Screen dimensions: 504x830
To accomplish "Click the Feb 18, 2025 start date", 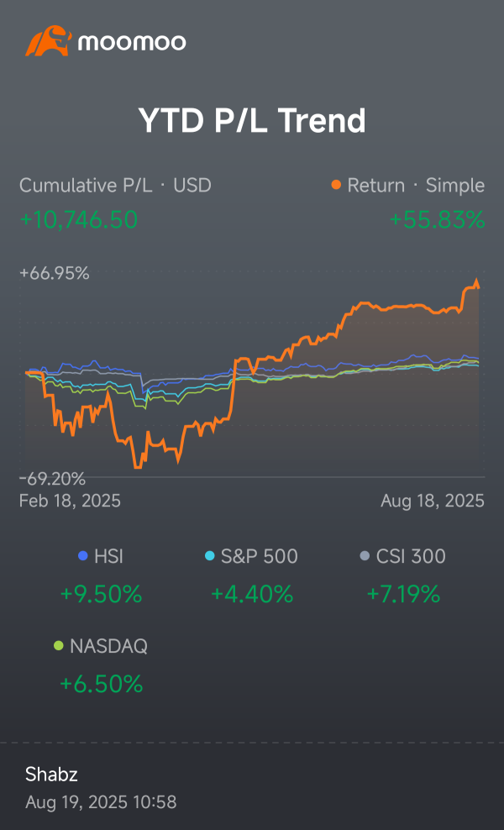I will [70, 501].
